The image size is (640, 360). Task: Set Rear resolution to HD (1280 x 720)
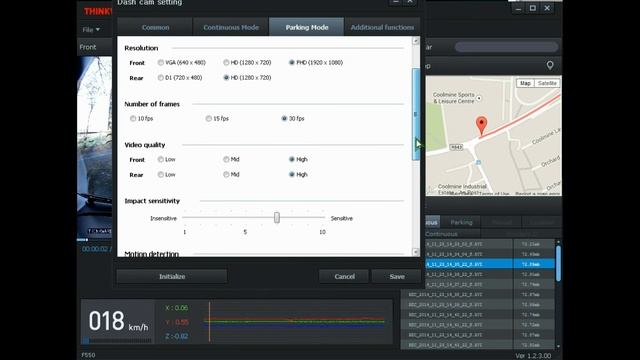click(x=226, y=78)
